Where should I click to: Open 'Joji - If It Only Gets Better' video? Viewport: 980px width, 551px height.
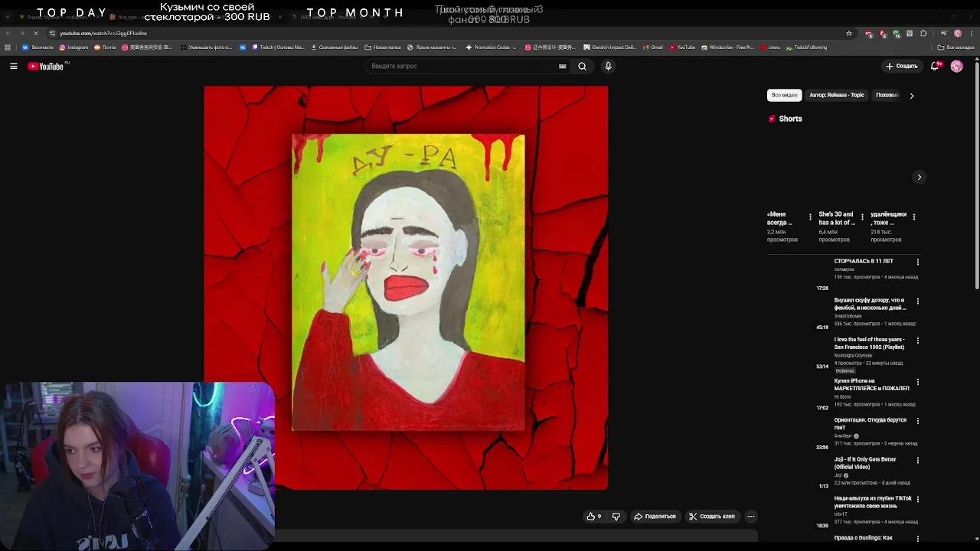[865, 463]
